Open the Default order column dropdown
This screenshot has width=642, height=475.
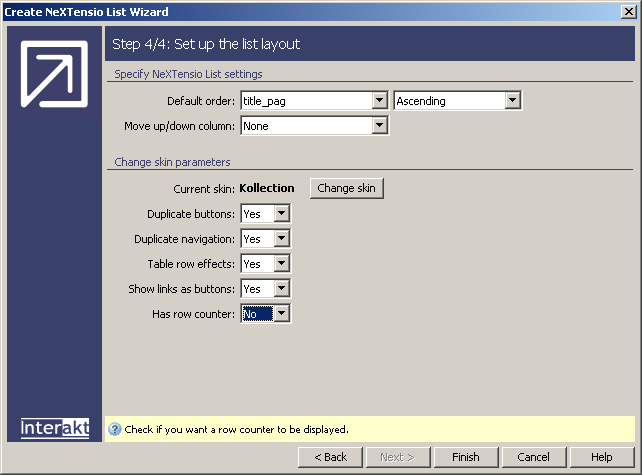tap(379, 101)
